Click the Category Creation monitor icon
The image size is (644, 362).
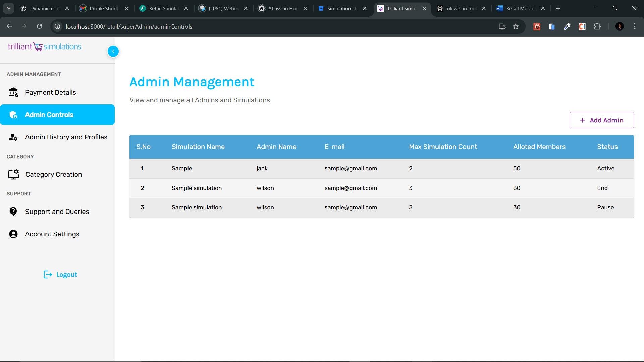pos(14,174)
